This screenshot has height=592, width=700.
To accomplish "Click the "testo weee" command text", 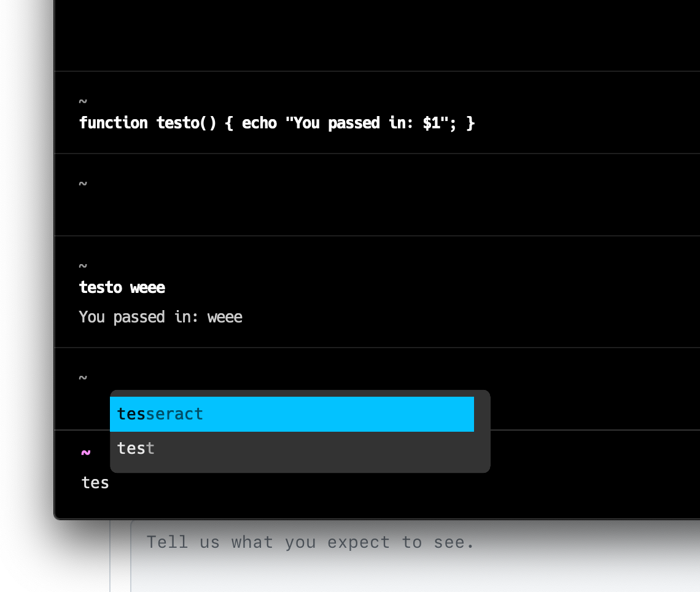I will point(121,287).
